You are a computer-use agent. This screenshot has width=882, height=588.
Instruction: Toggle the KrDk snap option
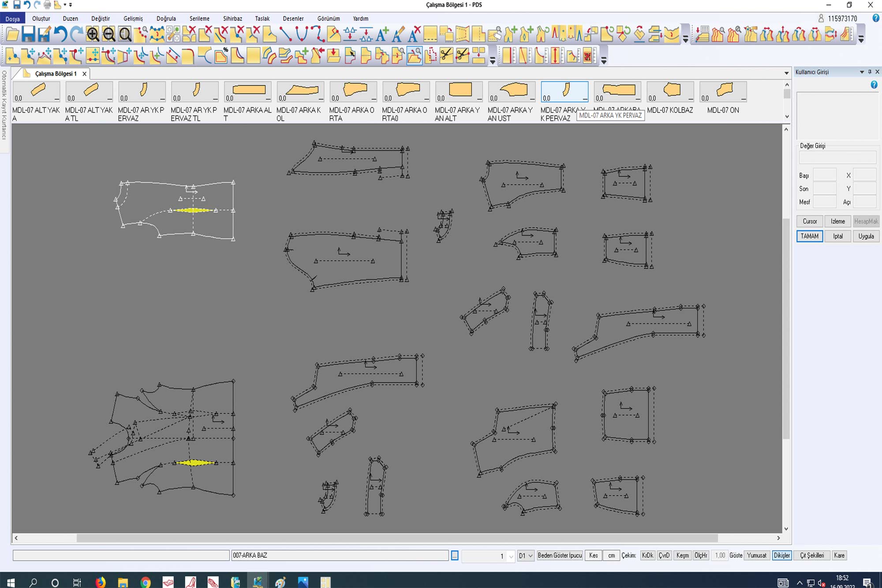647,555
